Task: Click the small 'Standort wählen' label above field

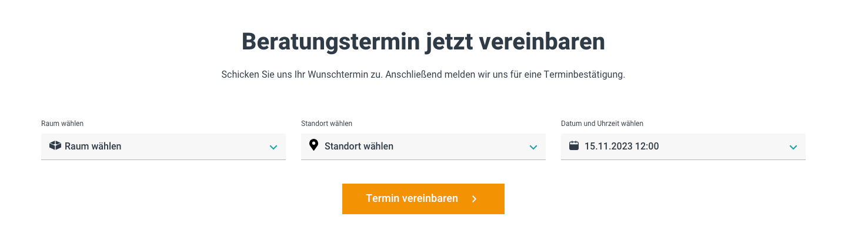Action: pos(326,124)
